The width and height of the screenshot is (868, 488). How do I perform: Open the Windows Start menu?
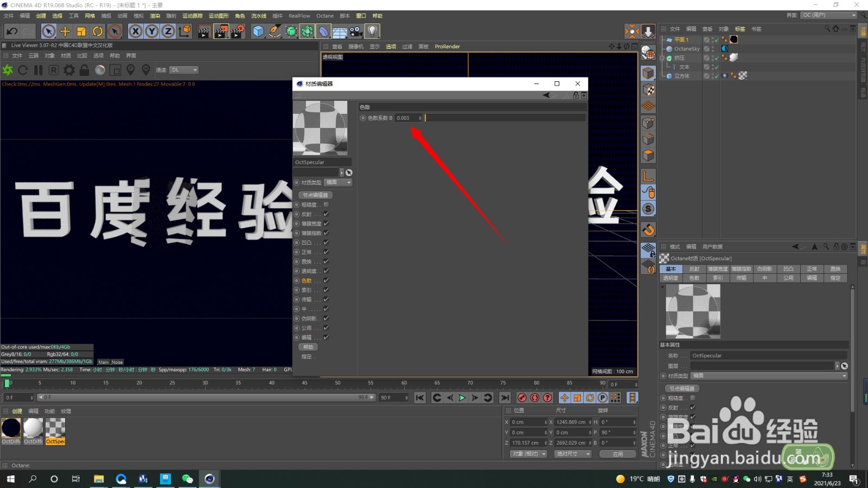[x=11, y=479]
